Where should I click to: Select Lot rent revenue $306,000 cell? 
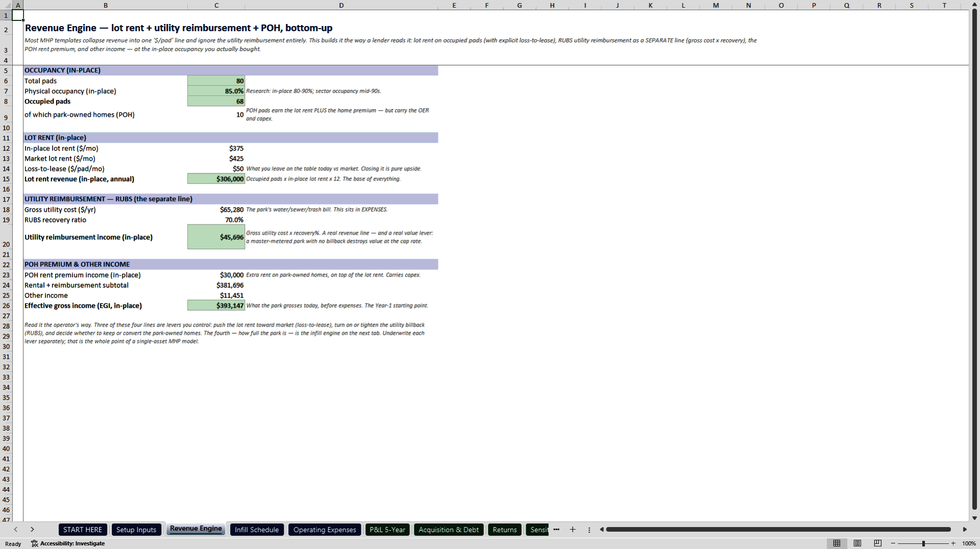coord(216,179)
